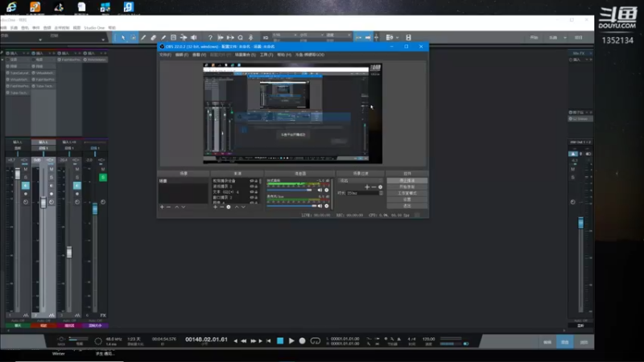Add a source with OBS sources plus icon
Viewport: 644px width, 362px height.
[x=215, y=207]
